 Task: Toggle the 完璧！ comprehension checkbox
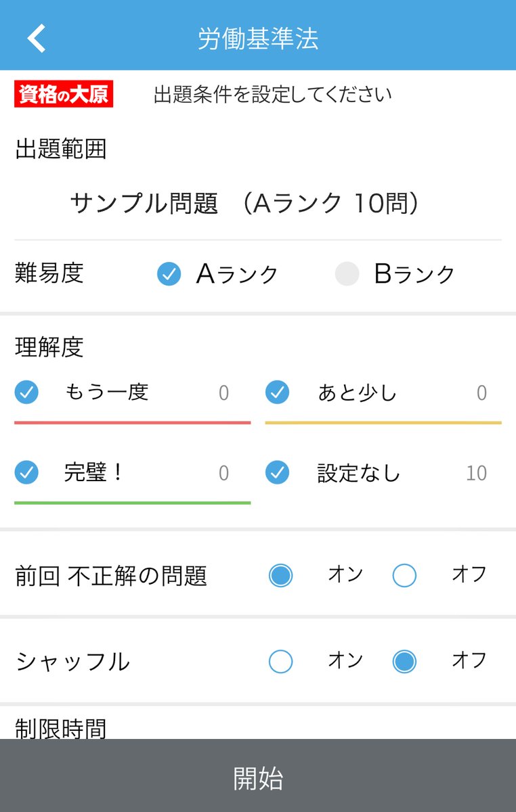click(26, 472)
